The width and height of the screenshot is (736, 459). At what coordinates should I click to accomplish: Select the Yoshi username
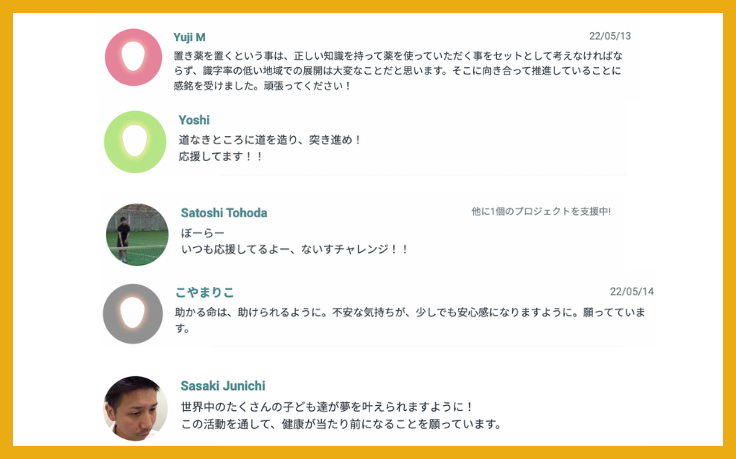194,120
